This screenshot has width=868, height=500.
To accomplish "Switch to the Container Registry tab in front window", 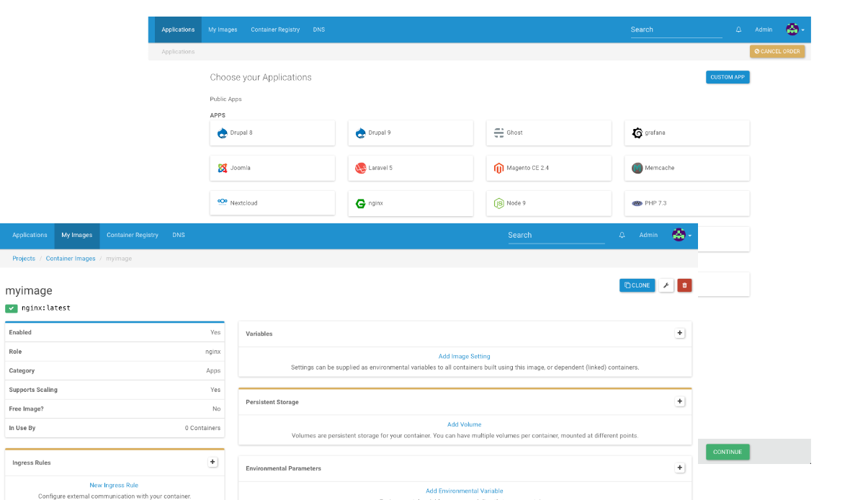I will pyautogui.click(x=133, y=236).
